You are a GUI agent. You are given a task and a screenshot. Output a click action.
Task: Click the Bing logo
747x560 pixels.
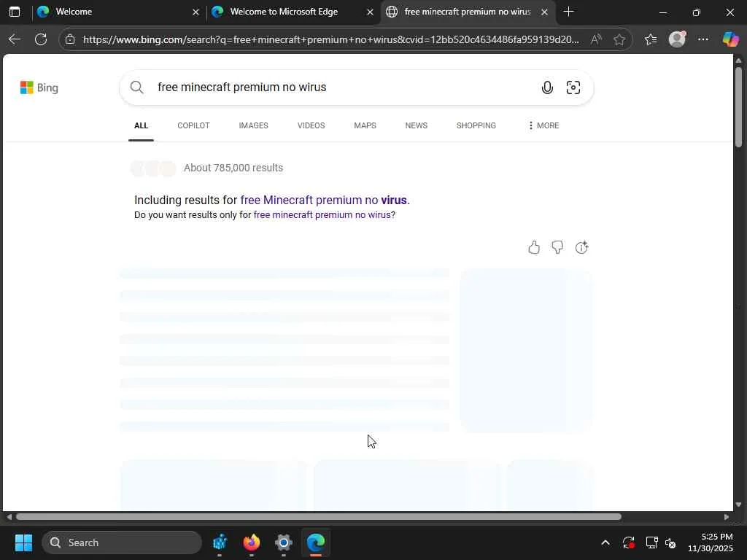[x=39, y=87]
